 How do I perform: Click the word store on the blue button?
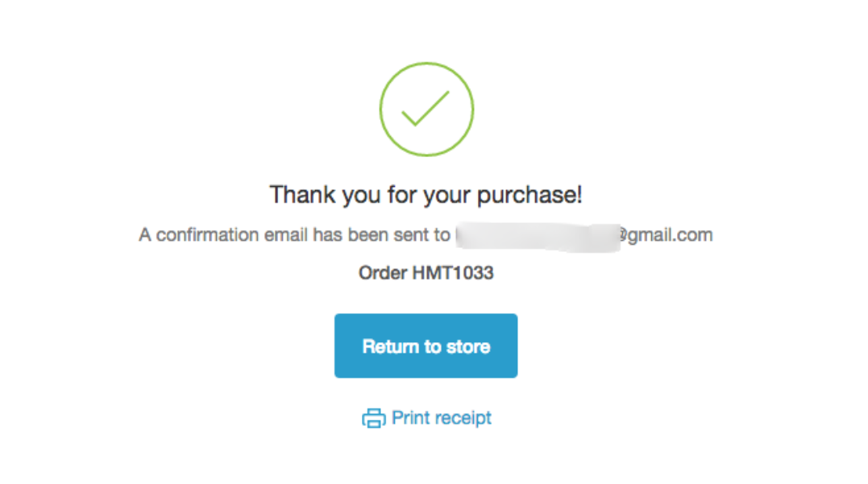point(468,347)
